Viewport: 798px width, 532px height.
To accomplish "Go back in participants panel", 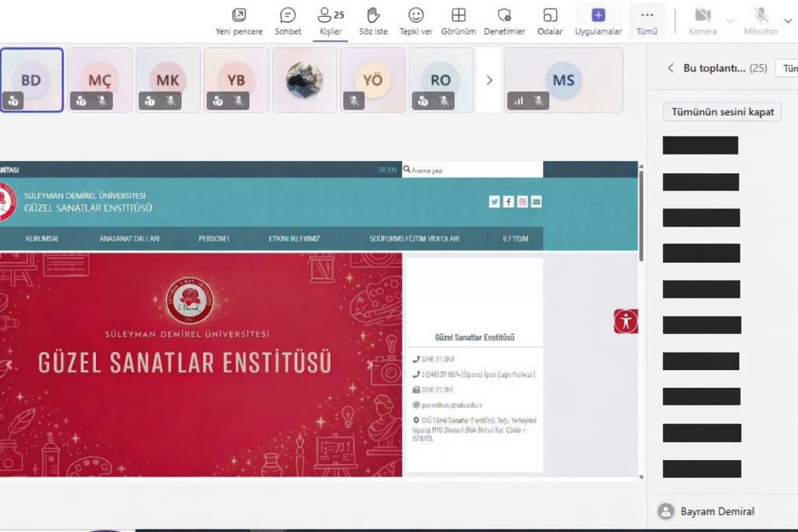I will coord(671,68).
